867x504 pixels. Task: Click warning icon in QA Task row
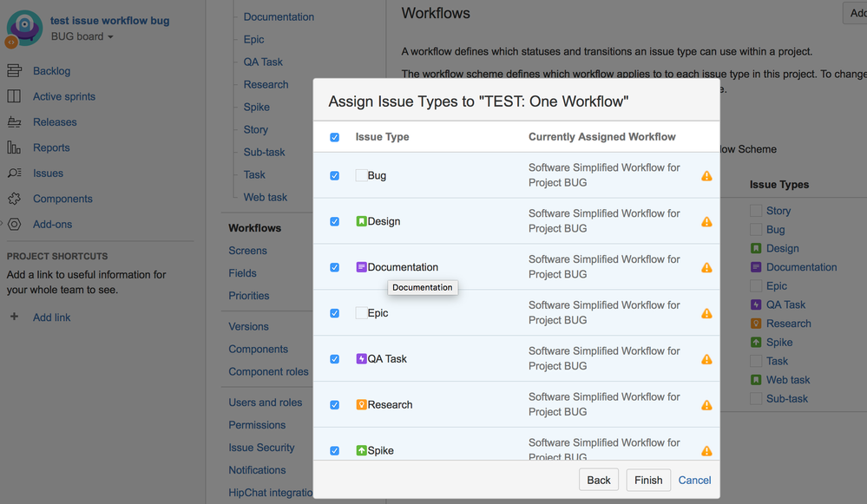706,359
